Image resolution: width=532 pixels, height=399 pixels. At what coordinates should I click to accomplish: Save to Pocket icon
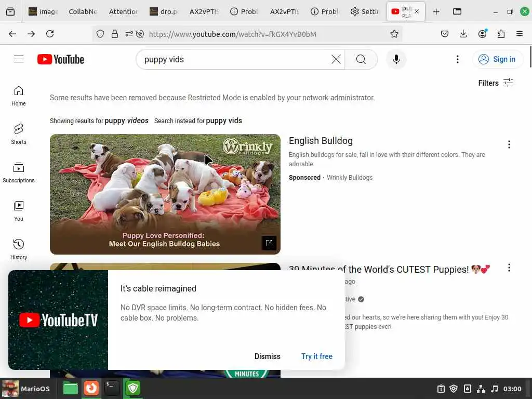point(445,34)
